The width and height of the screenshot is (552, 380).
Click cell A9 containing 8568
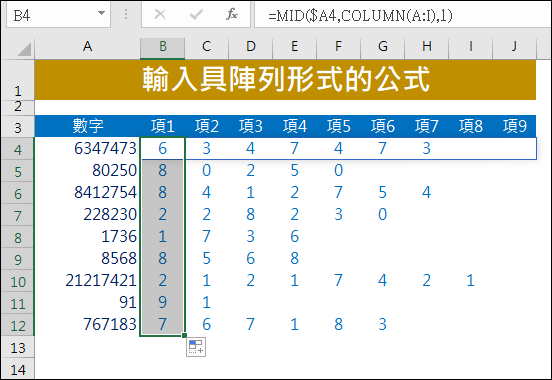pyautogui.click(x=87, y=258)
